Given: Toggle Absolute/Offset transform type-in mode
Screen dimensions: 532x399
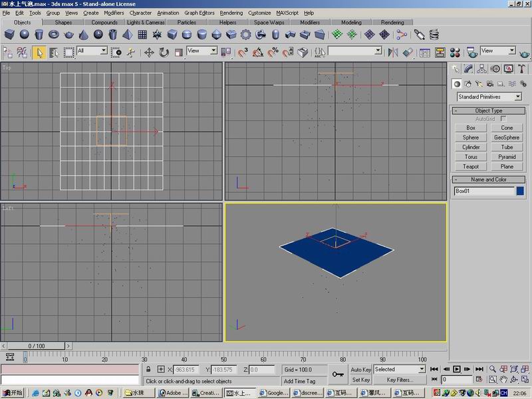Looking at the screenshot, I should click(161, 369).
